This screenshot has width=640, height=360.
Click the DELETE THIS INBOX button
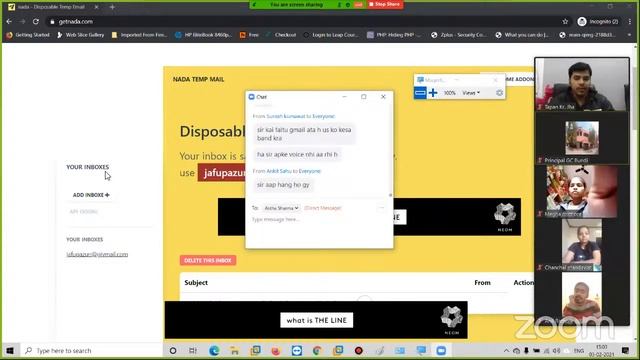[x=208, y=260]
